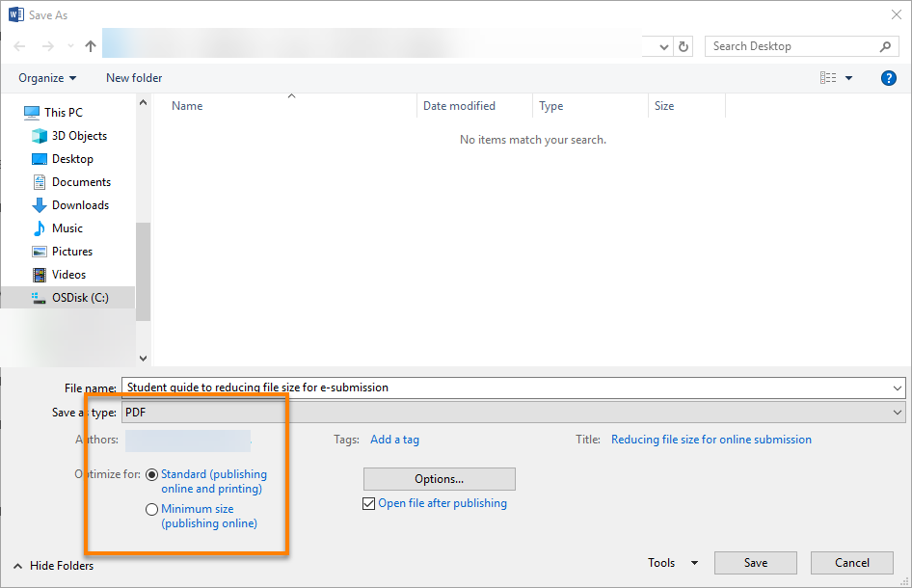Screen dimensions: 912x588
Task: Open Downloads folder in navigation pane
Action: [x=80, y=205]
